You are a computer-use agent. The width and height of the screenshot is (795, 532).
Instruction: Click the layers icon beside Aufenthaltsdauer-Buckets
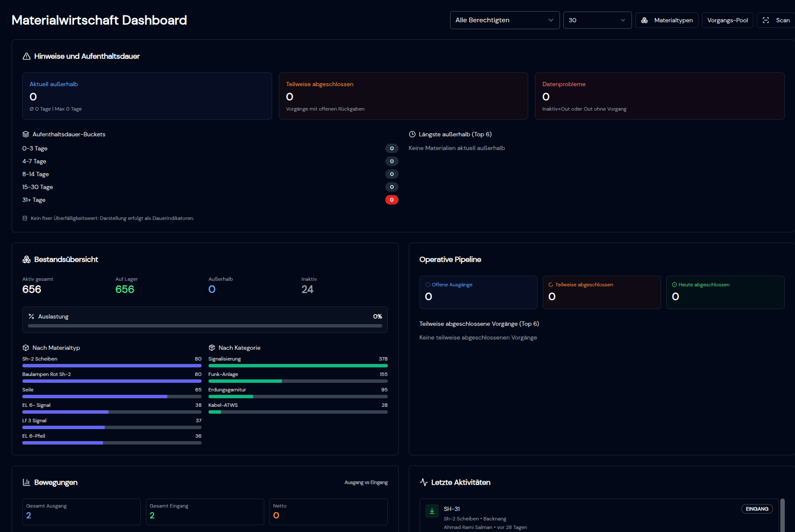pos(26,135)
